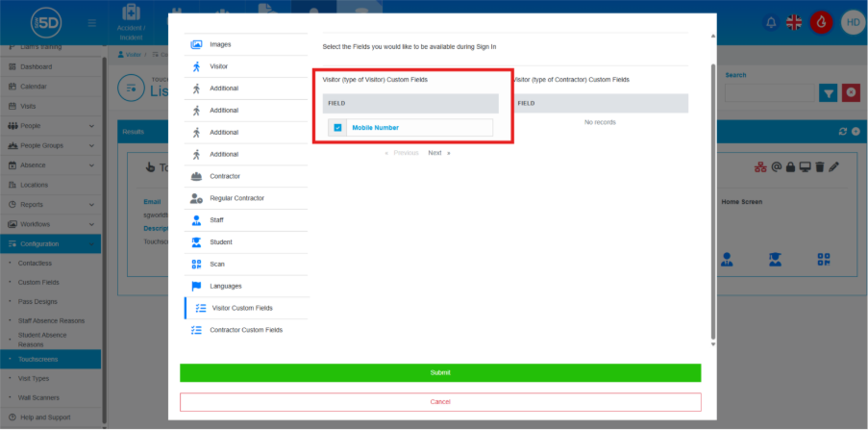This screenshot has height=430, width=868.
Task: Go to Next page of fields
Action: (439, 153)
